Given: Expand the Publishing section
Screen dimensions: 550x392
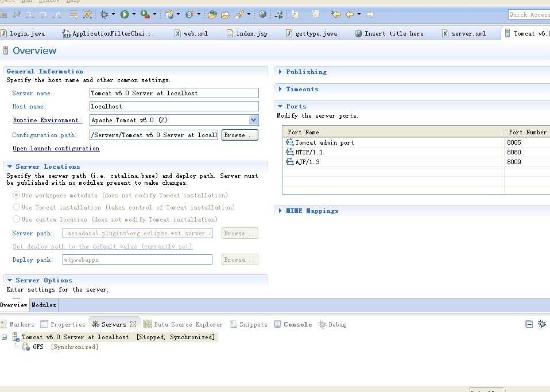Looking at the screenshot, I should click(280, 72).
